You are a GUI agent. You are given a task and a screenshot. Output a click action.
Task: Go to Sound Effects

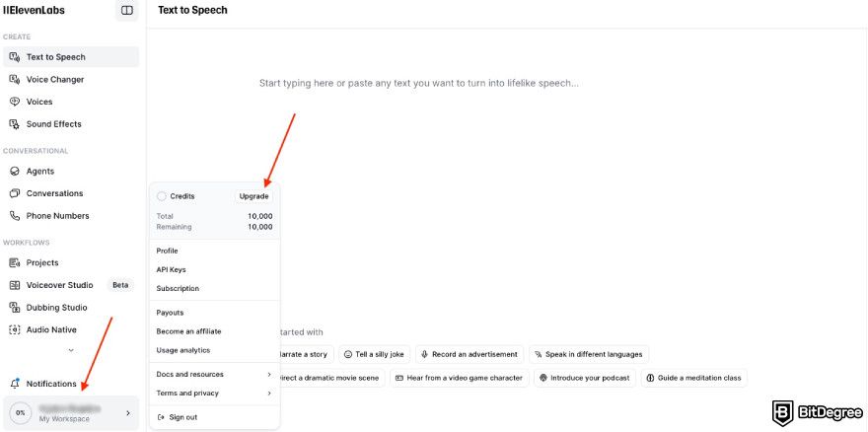coord(53,124)
